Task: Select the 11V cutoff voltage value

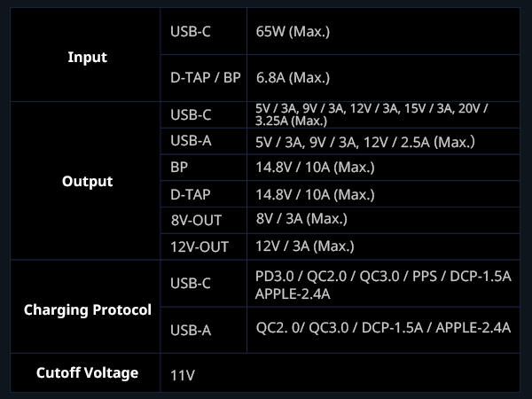Action: click(182, 375)
